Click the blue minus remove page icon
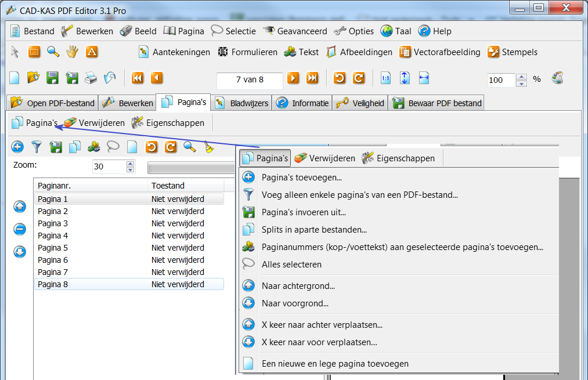 20,229
